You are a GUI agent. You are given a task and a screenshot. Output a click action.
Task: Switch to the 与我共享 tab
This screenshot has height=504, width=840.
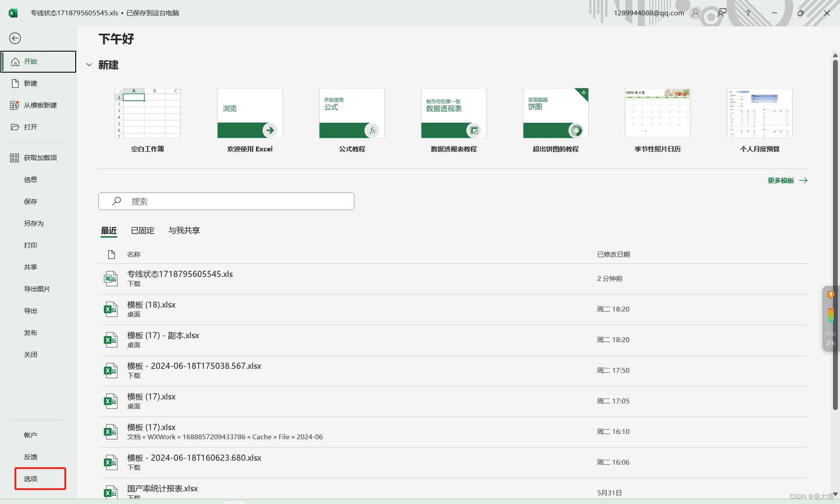(x=184, y=231)
